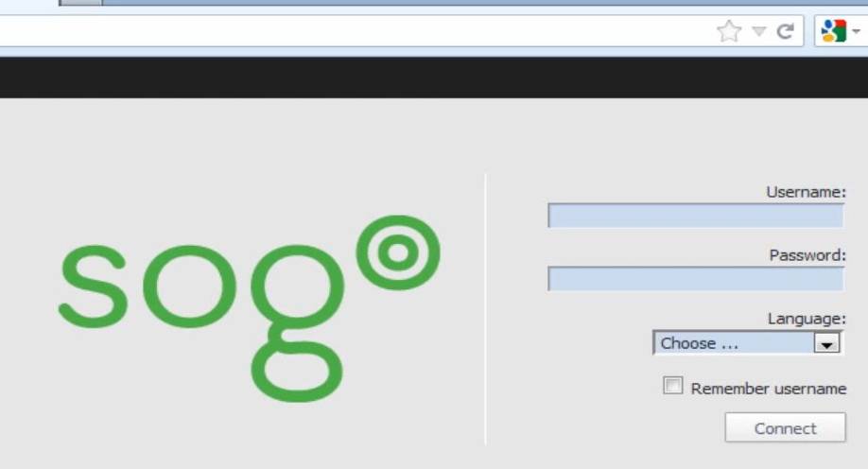868x469 pixels.
Task: Click into the Password input field
Action: point(696,279)
